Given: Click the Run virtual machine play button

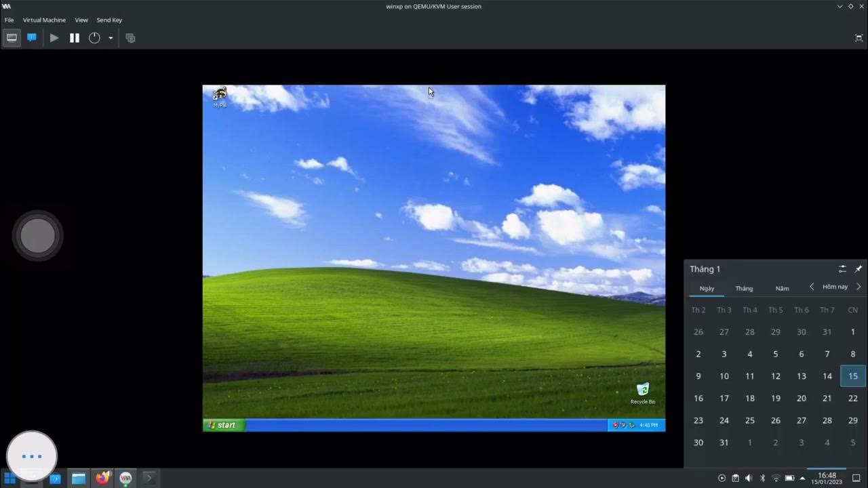Looking at the screenshot, I should click(54, 38).
